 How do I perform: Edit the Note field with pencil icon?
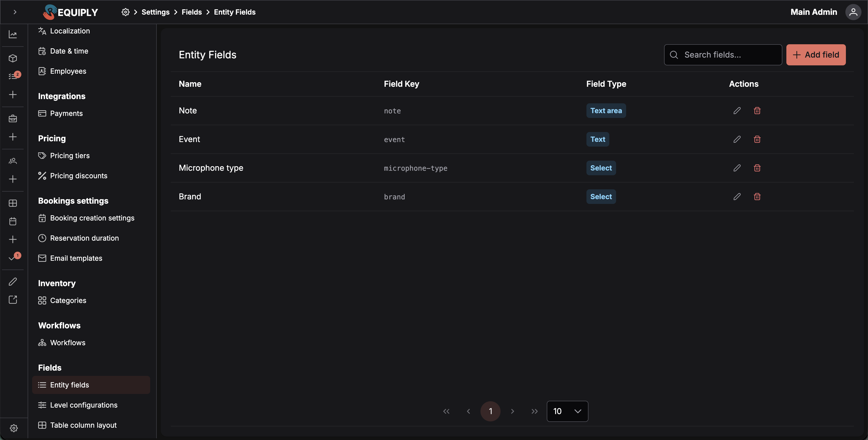pos(737,111)
